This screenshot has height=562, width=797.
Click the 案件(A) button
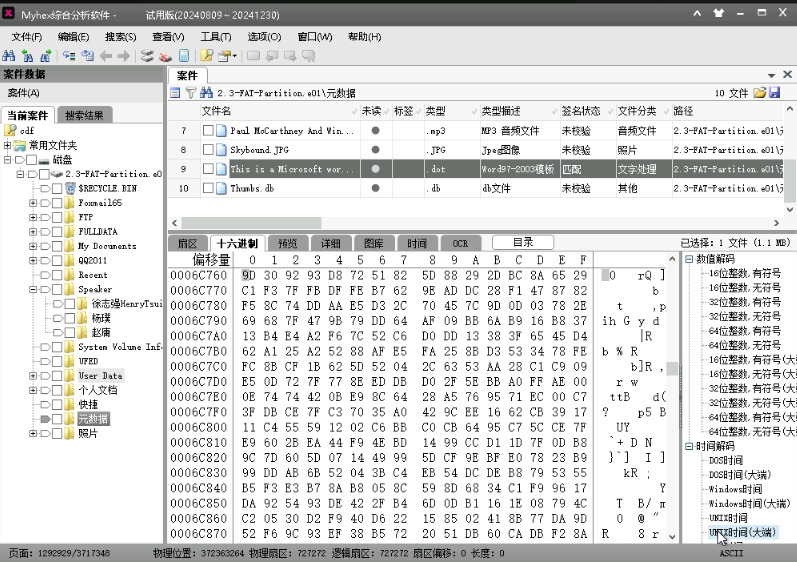pos(23,93)
